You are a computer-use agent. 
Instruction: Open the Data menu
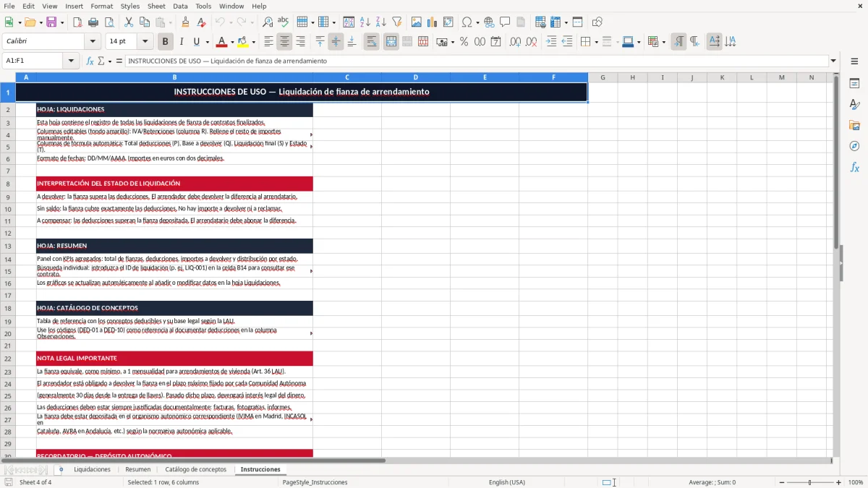[x=180, y=6]
